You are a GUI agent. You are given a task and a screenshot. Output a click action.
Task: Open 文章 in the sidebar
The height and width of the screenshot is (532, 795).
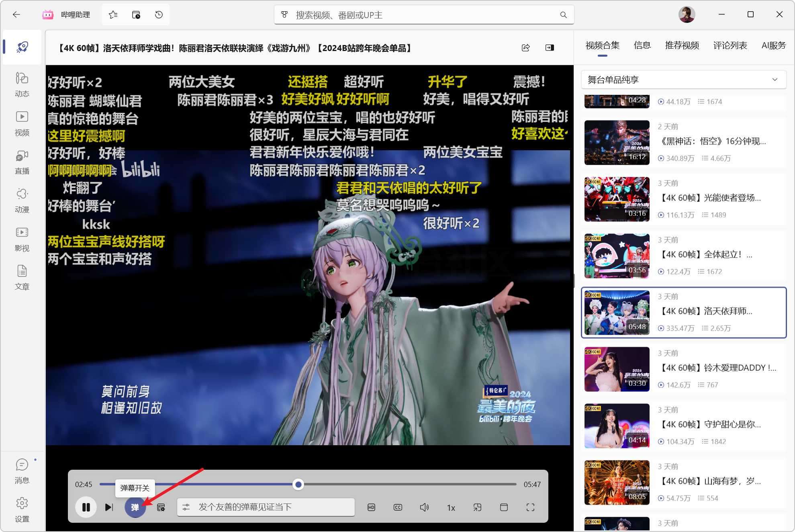22,278
